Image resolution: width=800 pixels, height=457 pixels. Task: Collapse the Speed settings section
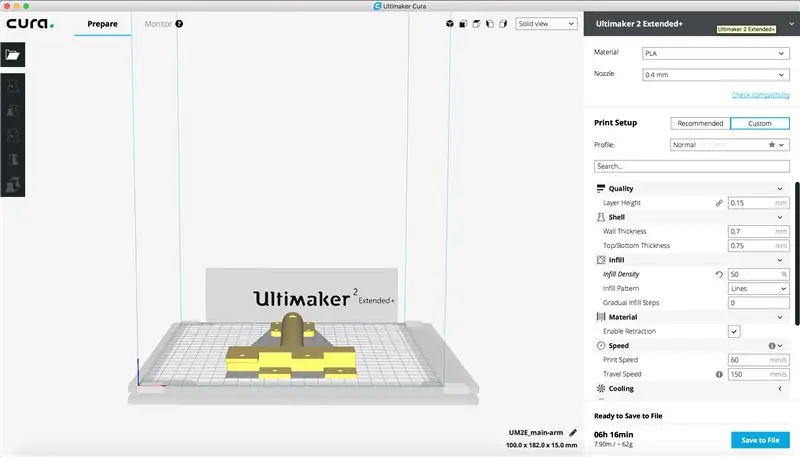coord(780,346)
